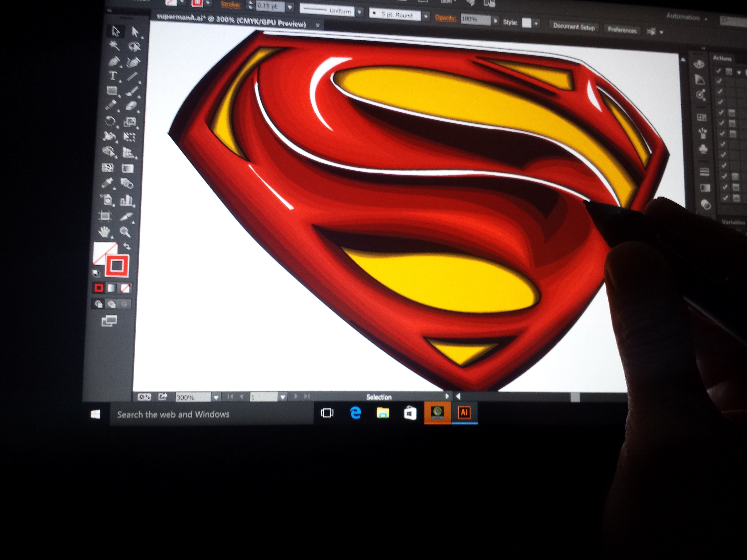Pick the Magic Wand tool

click(x=114, y=45)
